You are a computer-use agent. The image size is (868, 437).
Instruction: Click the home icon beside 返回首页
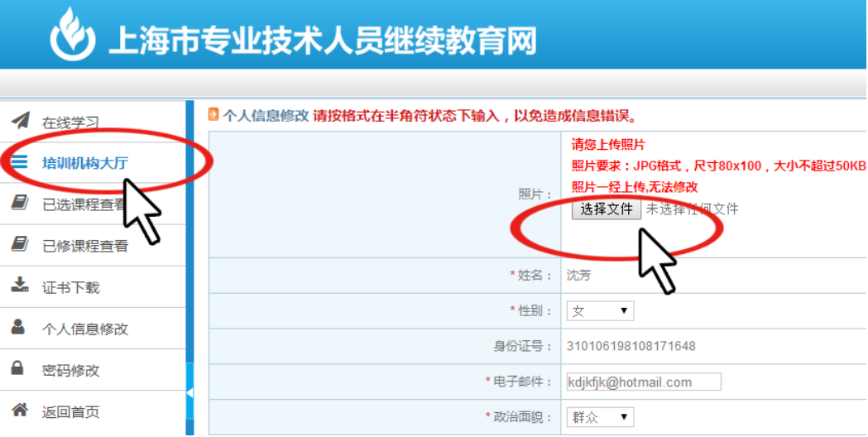[20, 410]
